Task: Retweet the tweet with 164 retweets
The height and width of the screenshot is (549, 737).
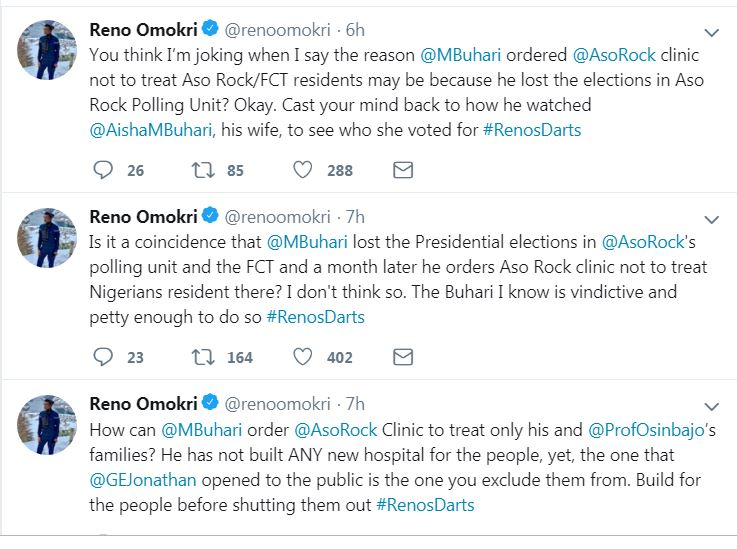Action: [x=199, y=357]
